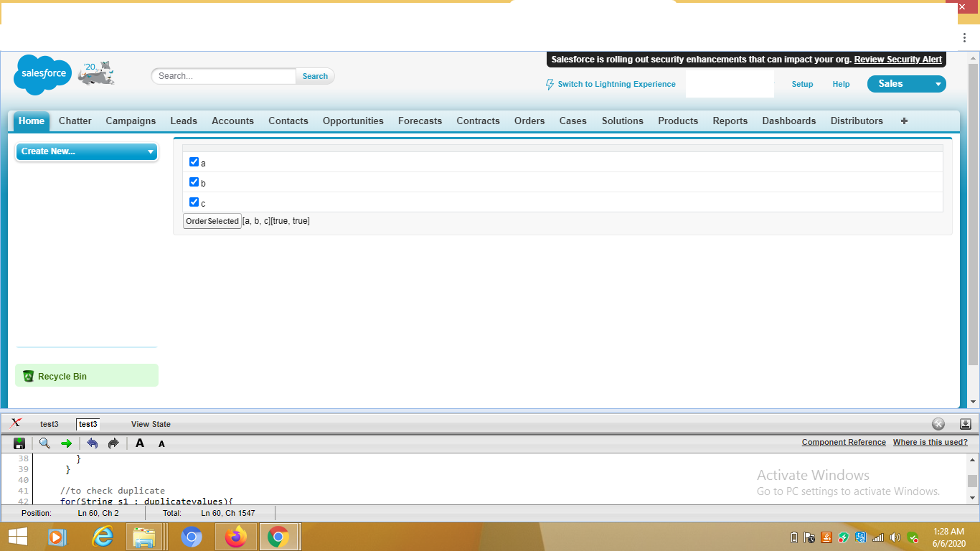Open the Recycle Bin link
The image size is (980, 551).
tap(62, 377)
